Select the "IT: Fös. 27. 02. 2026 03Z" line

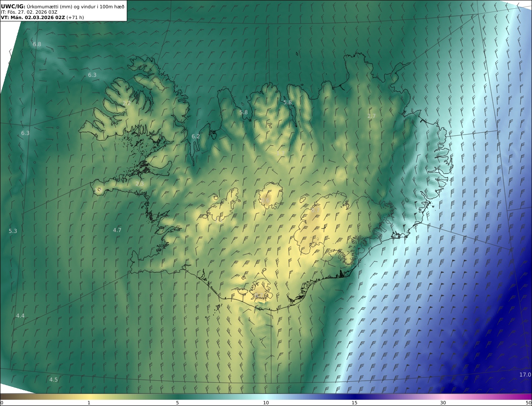tap(29, 12)
